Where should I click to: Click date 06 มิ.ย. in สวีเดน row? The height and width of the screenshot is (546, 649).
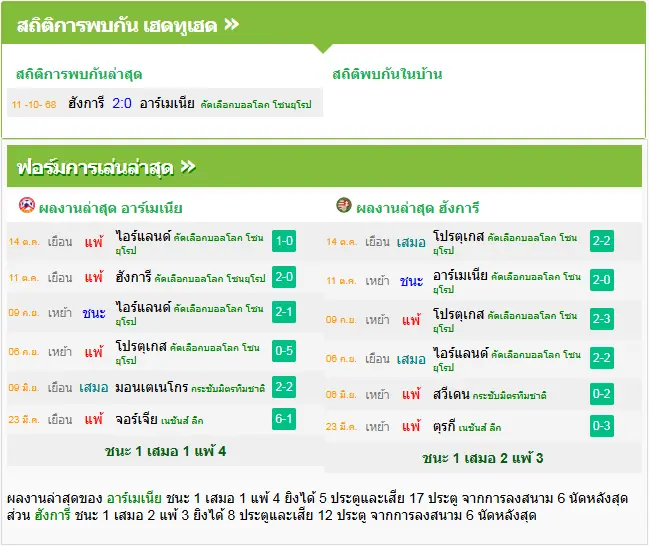click(x=341, y=394)
